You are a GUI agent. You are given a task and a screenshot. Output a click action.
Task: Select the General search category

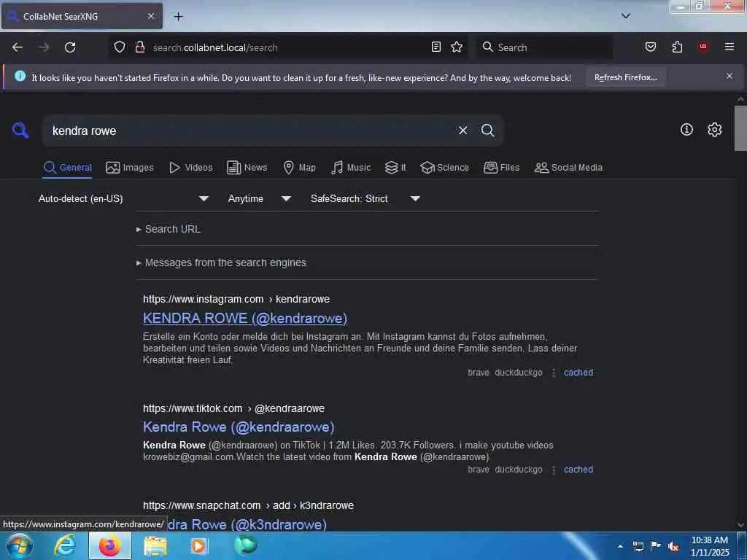(x=67, y=168)
